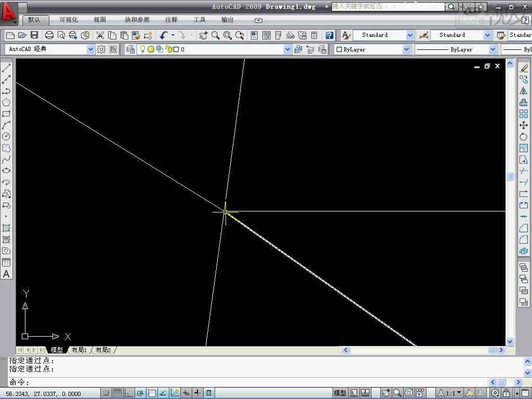Screen dimensions: 532x399
Task: Open the QuickCalc calculator
Action: click(x=314, y=35)
